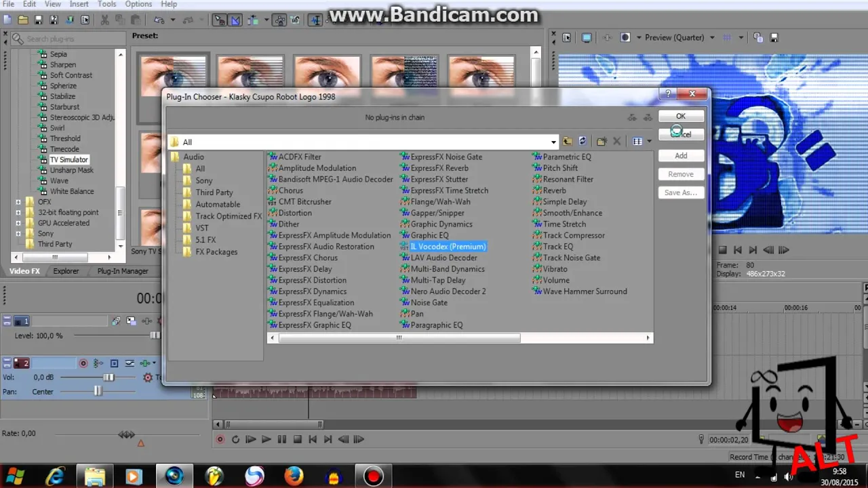Click Cancel in the Plug-In Chooser
The image size is (868, 488).
click(681, 134)
